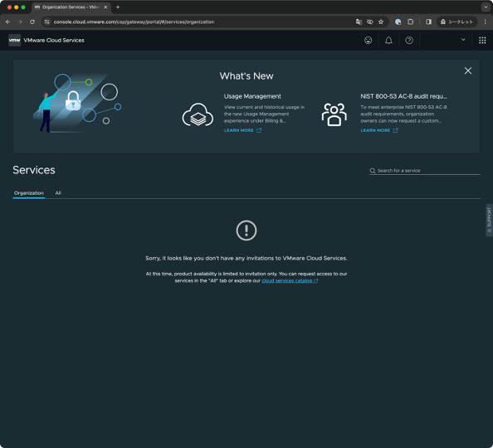The height and width of the screenshot is (448, 493).
Task: Open the notifications bell
Action: (388, 41)
